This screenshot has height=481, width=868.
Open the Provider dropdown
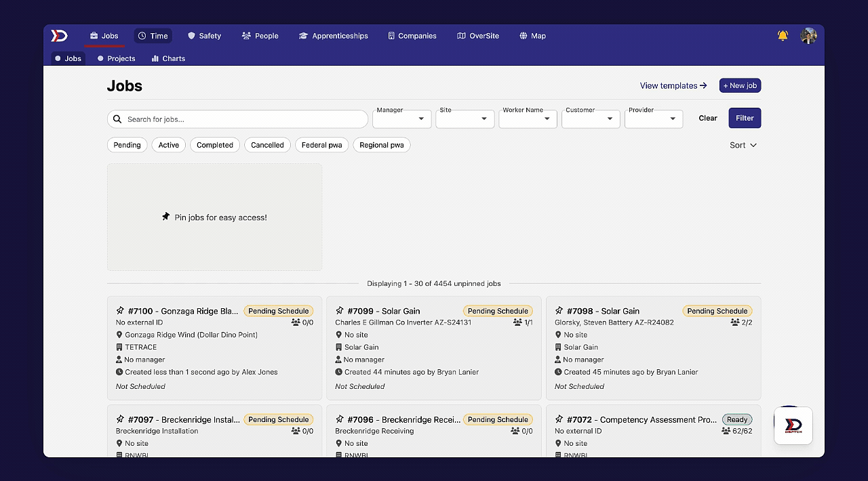(654, 119)
